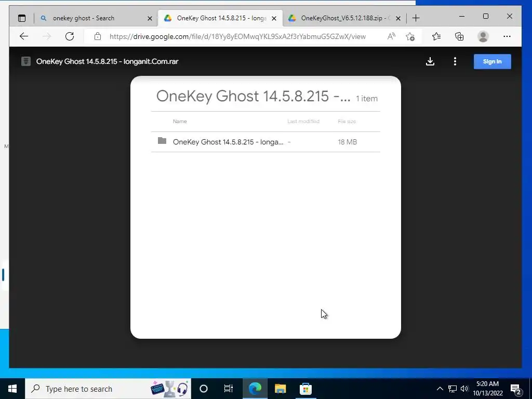The image size is (532, 399).
Task: Open the browser profile icon
Action: [x=483, y=36]
